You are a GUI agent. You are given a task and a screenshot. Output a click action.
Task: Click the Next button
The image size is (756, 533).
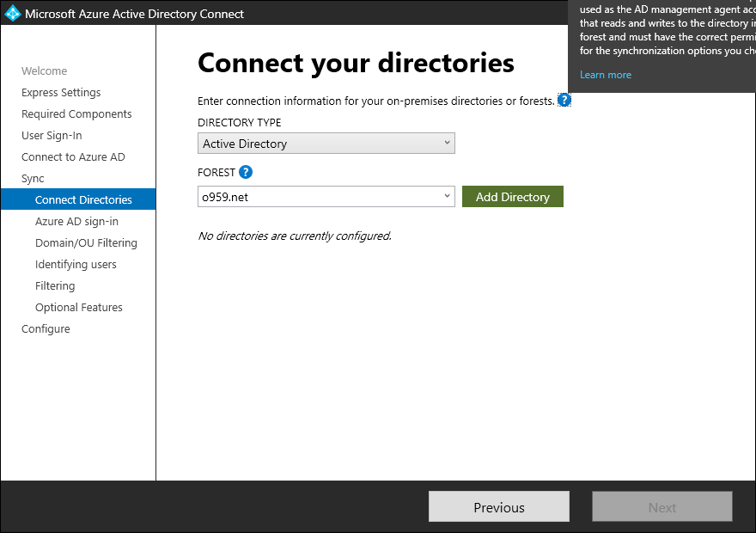click(x=662, y=507)
